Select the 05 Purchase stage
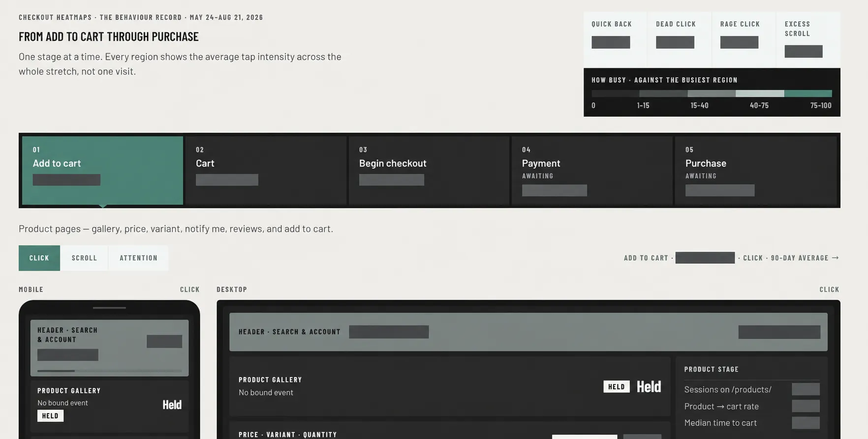868x439 pixels. [x=755, y=170]
